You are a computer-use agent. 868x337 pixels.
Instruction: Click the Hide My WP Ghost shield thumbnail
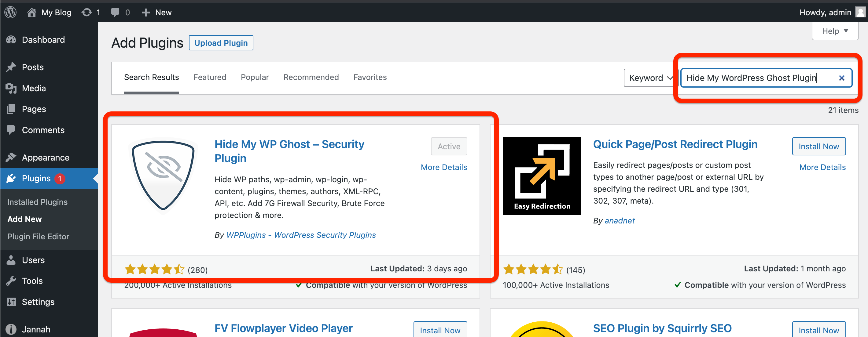pos(163,176)
